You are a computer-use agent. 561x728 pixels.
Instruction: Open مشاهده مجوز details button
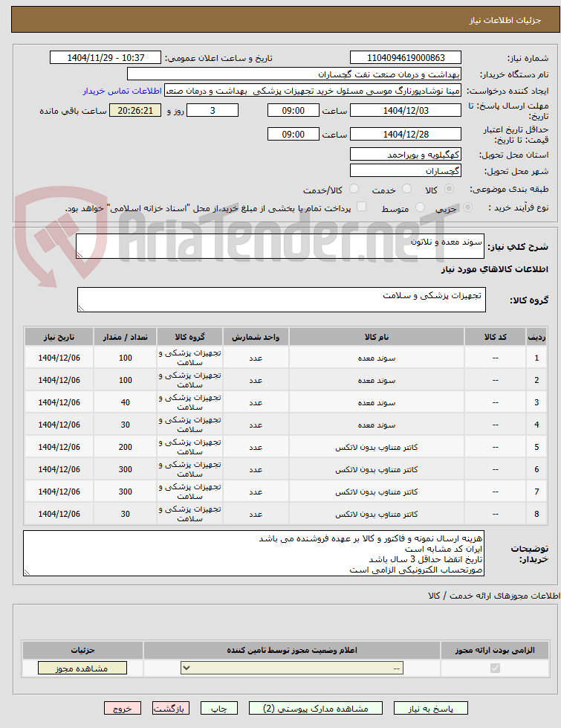pyautogui.click(x=82, y=668)
